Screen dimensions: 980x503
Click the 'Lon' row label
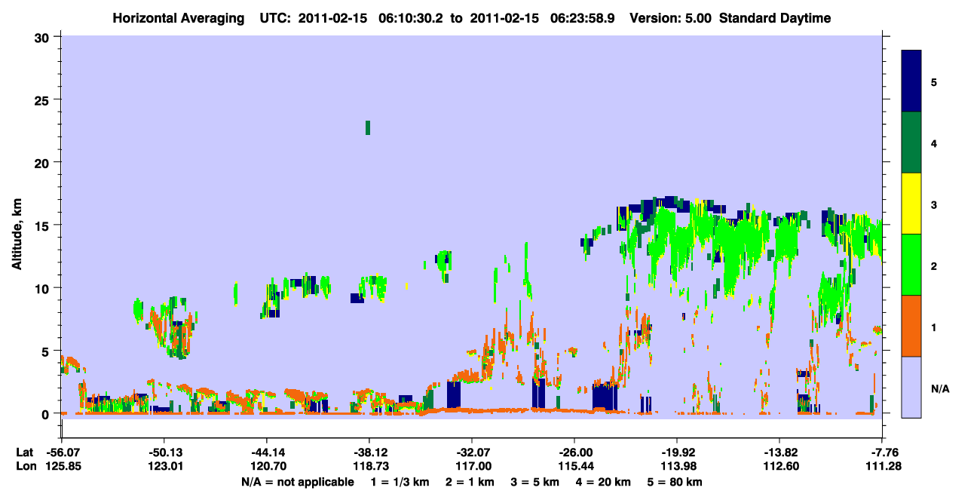[25, 467]
